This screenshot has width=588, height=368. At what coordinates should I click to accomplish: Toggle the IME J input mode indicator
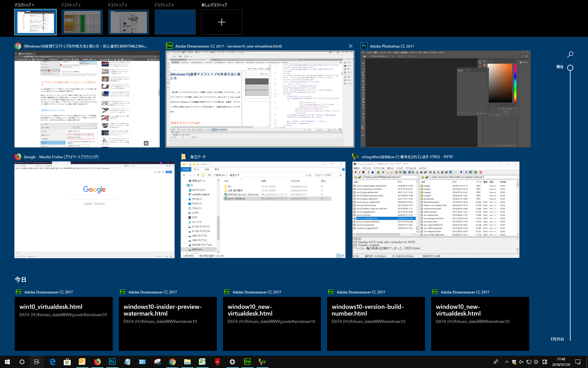(x=545, y=362)
